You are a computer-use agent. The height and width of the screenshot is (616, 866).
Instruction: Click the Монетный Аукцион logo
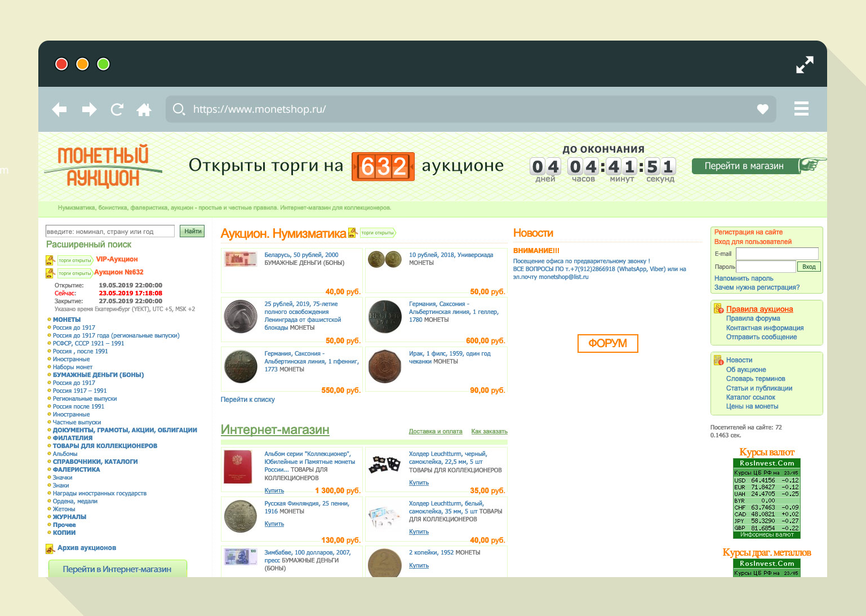103,167
